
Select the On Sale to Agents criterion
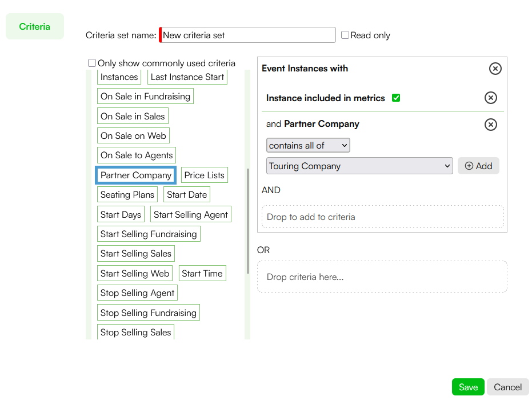(x=137, y=155)
